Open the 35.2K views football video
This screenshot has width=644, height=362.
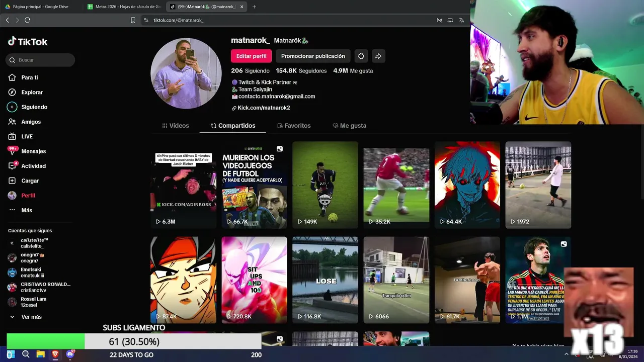pyautogui.click(x=396, y=185)
